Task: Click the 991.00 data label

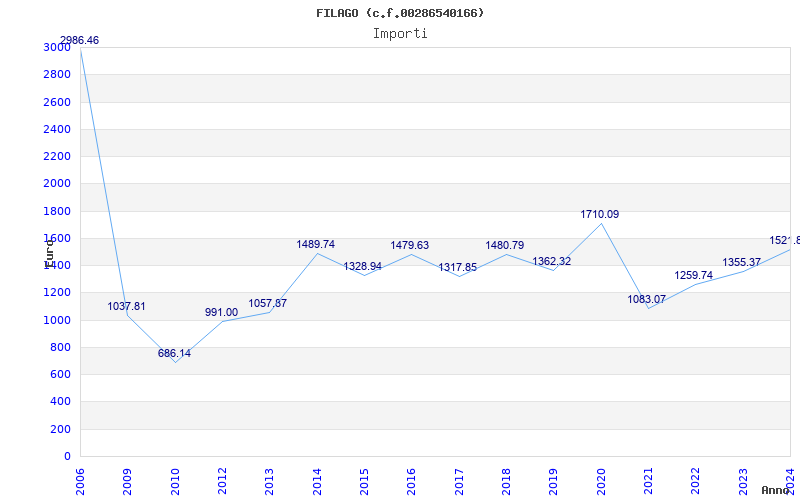Action: click(221, 312)
